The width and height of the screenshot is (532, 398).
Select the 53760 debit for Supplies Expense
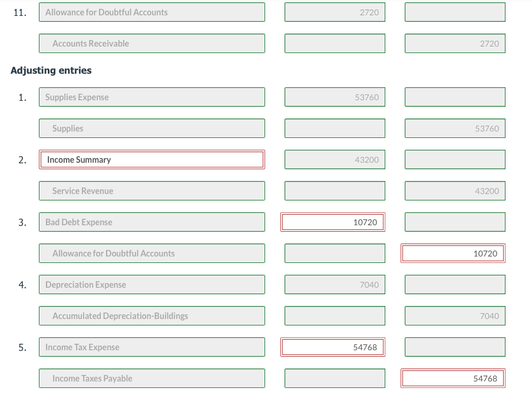pos(335,97)
